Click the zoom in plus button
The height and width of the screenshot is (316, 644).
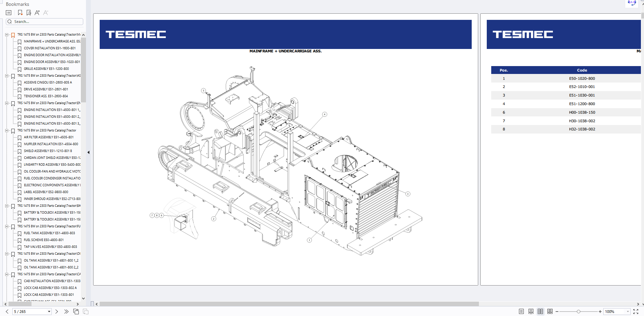[600, 312]
